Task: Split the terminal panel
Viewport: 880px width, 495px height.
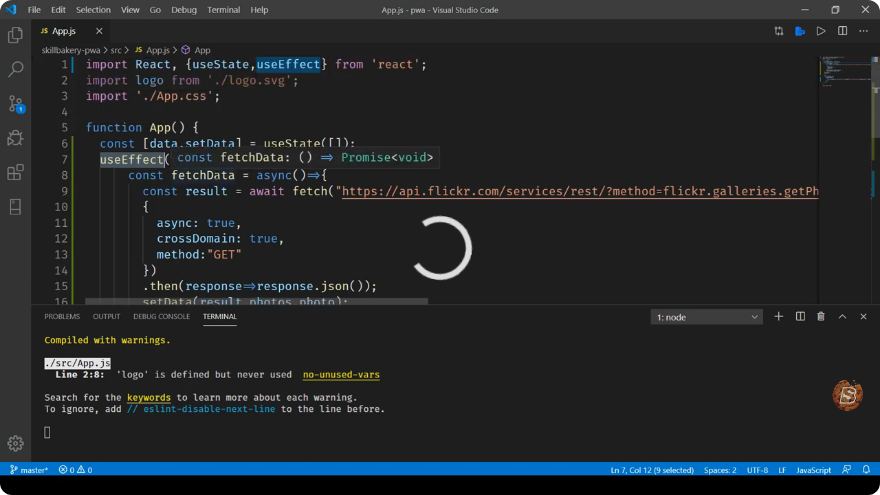Action: 800,317
